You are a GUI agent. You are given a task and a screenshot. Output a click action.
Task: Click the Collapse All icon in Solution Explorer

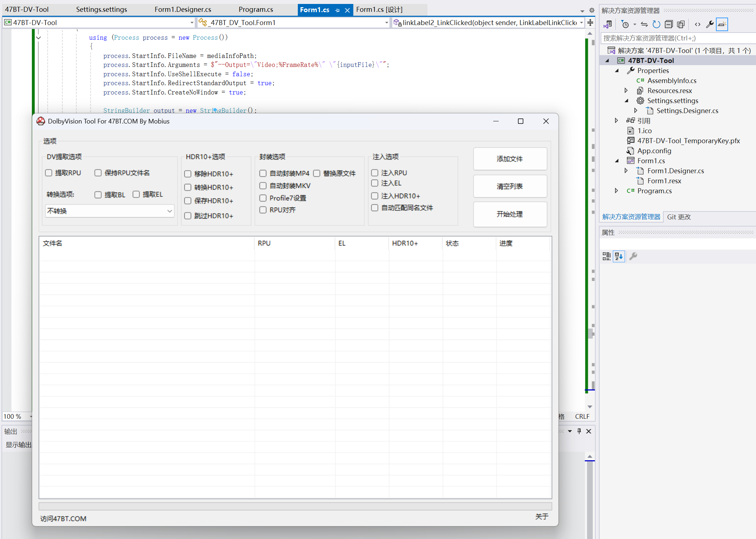(668, 24)
